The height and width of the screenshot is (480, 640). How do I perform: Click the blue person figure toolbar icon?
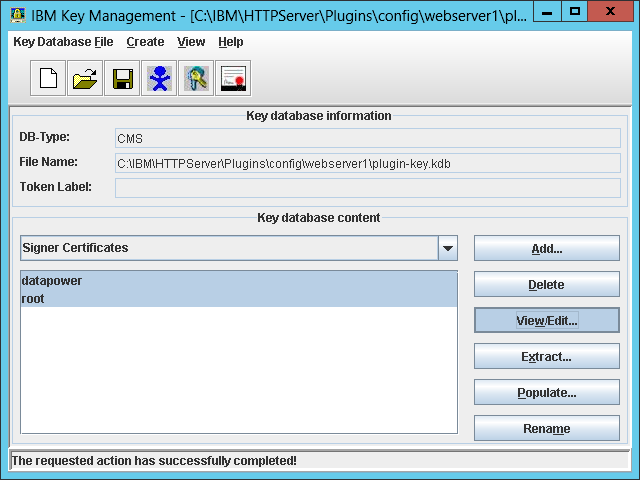(159, 78)
